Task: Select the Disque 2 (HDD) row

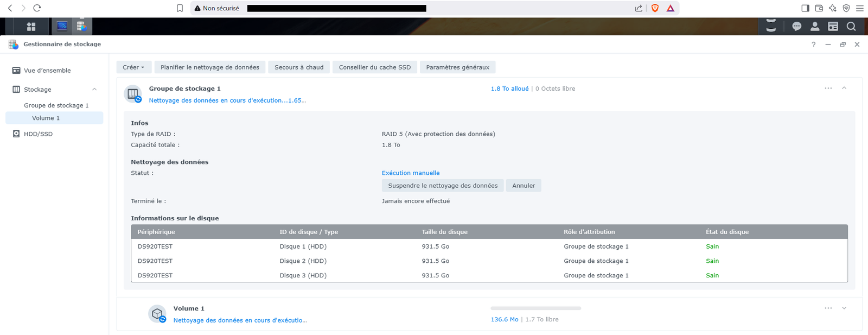Action: coord(489,261)
